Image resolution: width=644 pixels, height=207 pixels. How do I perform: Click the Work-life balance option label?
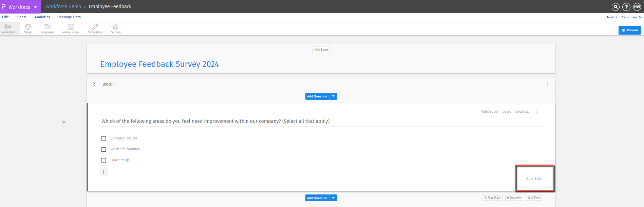125,149
